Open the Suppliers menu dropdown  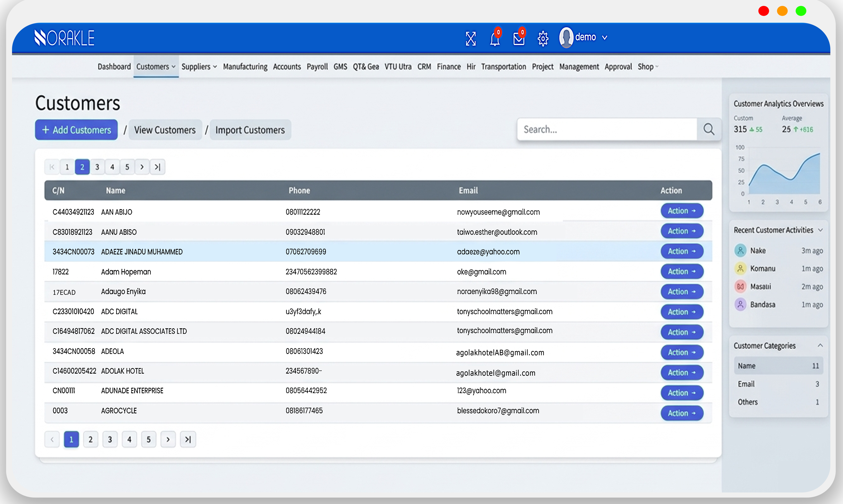(x=199, y=67)
